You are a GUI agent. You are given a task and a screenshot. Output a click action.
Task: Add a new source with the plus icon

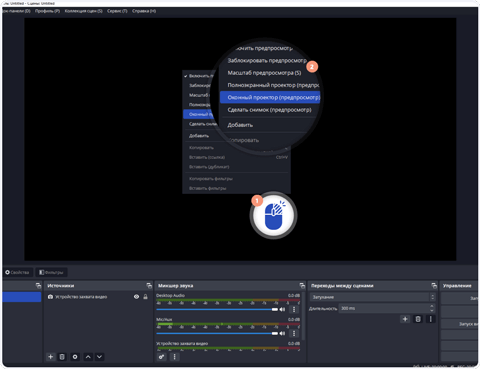[50, 357]
